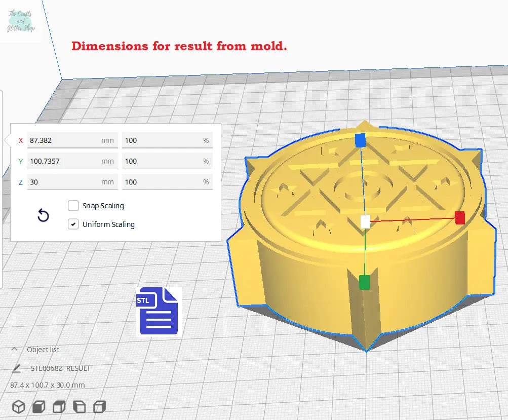The image size is (508, 420).
Task: Select the front view cube icon
Action: point(39,407)
